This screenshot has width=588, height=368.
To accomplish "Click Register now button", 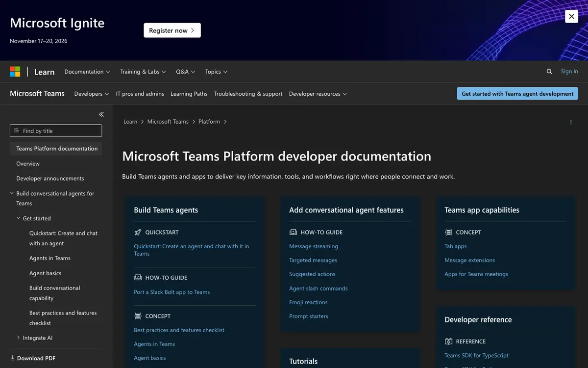I will pos(172,30).
